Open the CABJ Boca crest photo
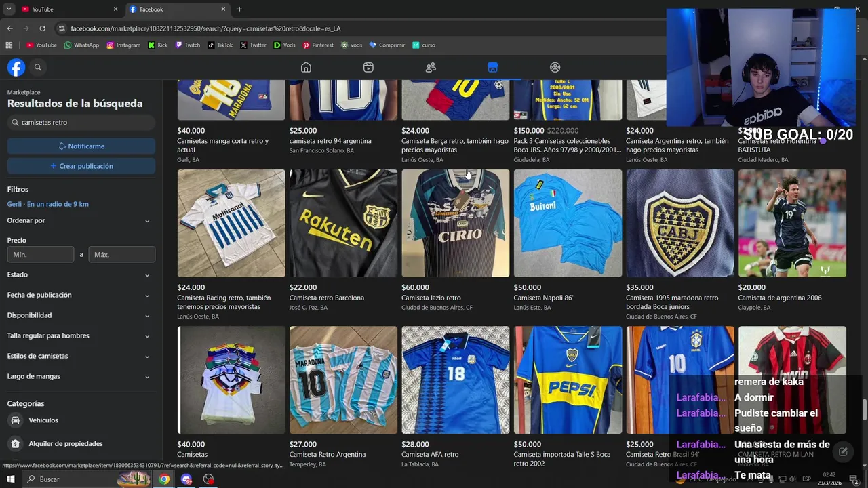 680,223
